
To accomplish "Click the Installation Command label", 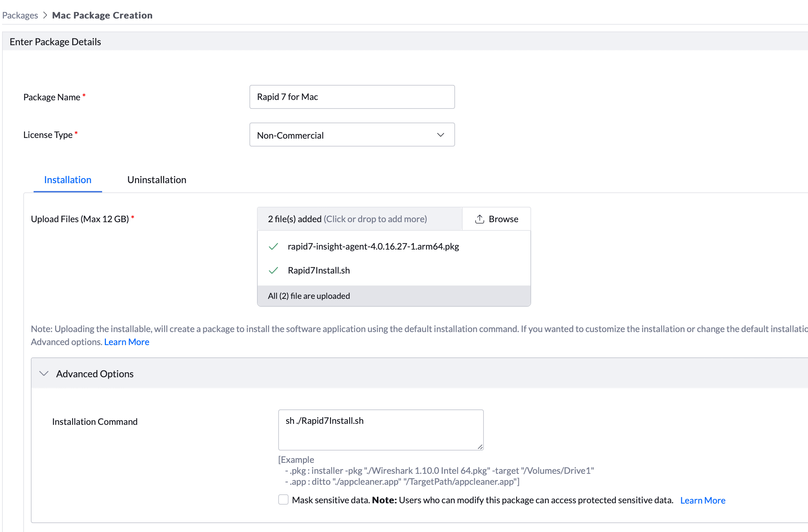I will [x=95, y=422].
